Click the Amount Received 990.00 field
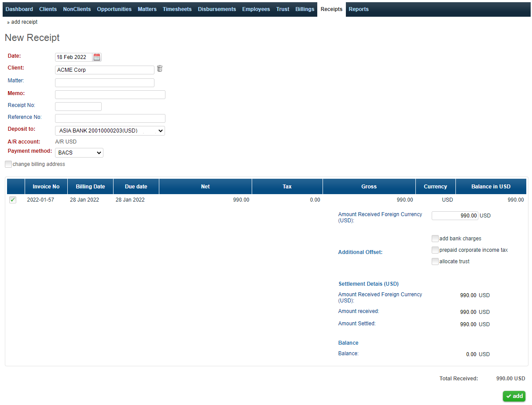This screenshot has width=532, height=405. pos(455,216)
